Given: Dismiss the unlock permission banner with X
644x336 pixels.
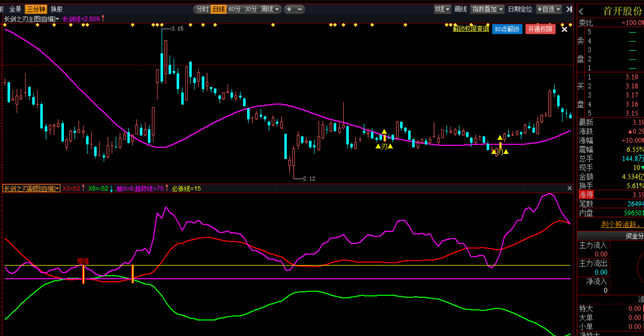Looking at the screenshot, I should 564,29.
